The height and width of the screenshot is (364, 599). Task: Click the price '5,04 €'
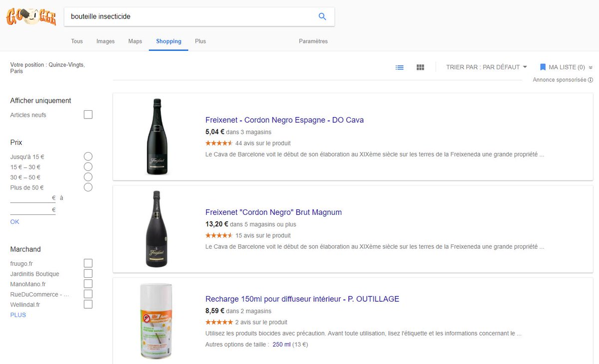(x=215, y=132)
